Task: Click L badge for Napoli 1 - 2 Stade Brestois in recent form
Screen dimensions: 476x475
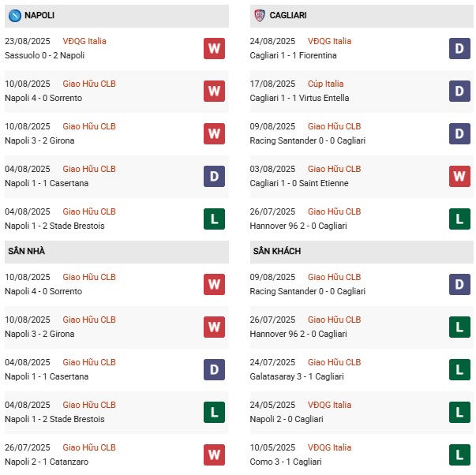Action: tap(214, 219)
